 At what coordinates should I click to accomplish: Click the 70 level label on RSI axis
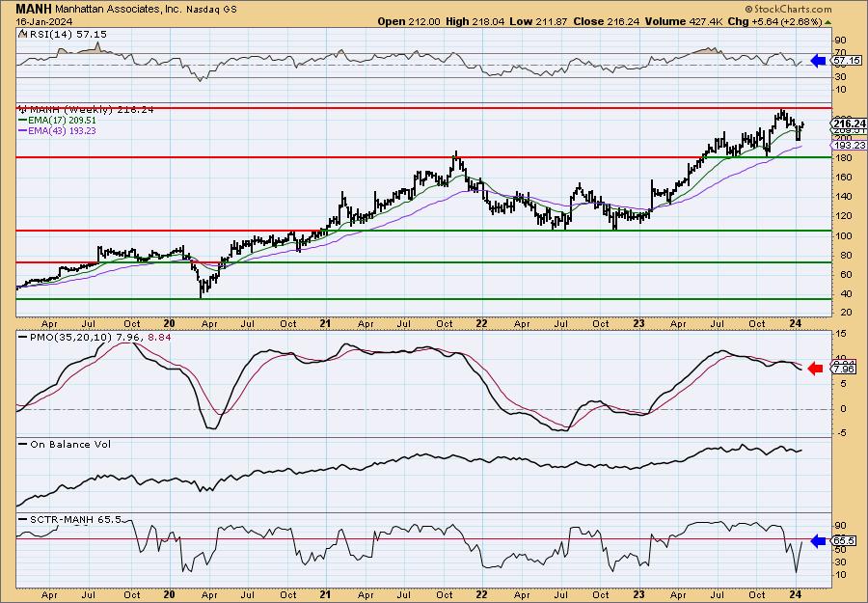[841, 51]
